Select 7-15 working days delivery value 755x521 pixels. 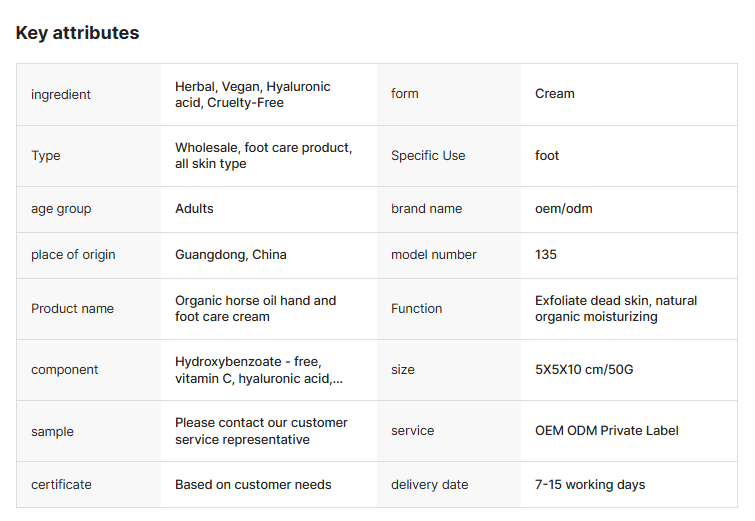pyautogui.click(x=590, y=484)
